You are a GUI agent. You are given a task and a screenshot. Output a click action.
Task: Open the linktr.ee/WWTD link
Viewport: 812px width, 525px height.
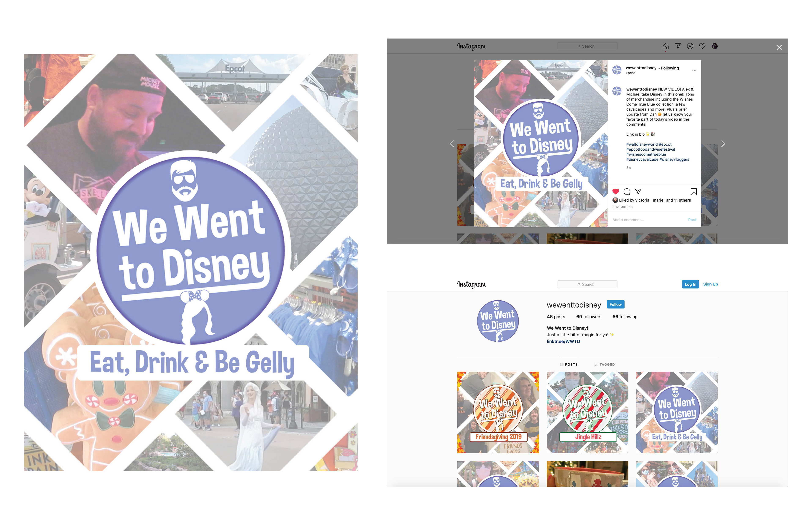click(563, 341)
